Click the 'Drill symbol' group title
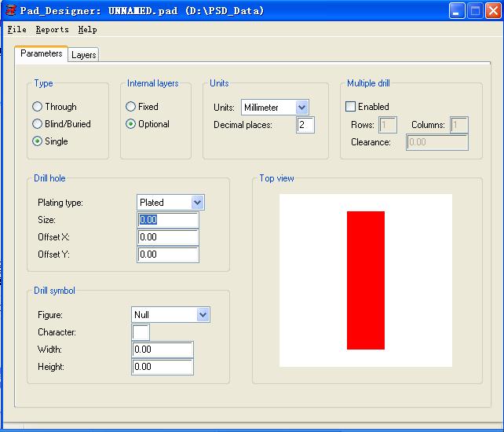Image resolution: width=504 pixels, height=432 pixels. point(54,291)
